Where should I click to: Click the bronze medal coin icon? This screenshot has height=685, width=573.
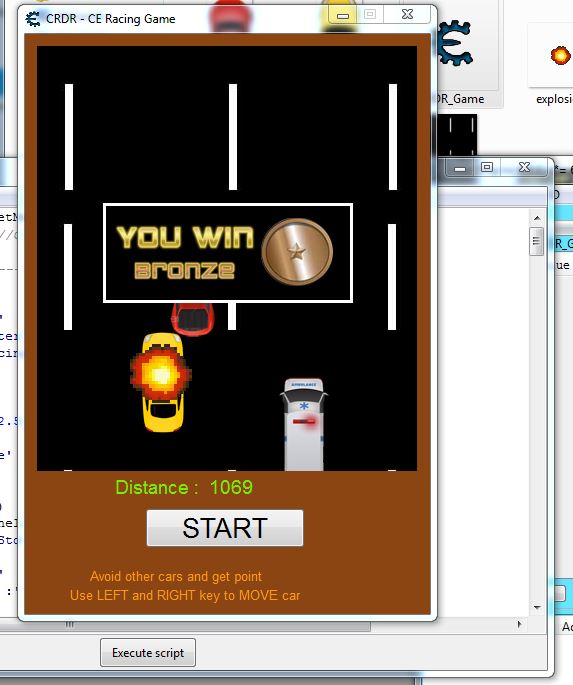point(297,252)
